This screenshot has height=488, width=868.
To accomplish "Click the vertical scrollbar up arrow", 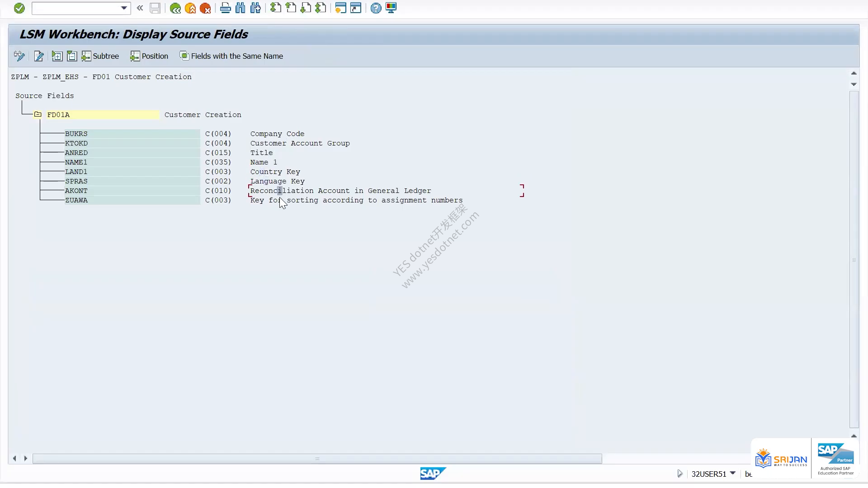I will (x=854, y=73).
